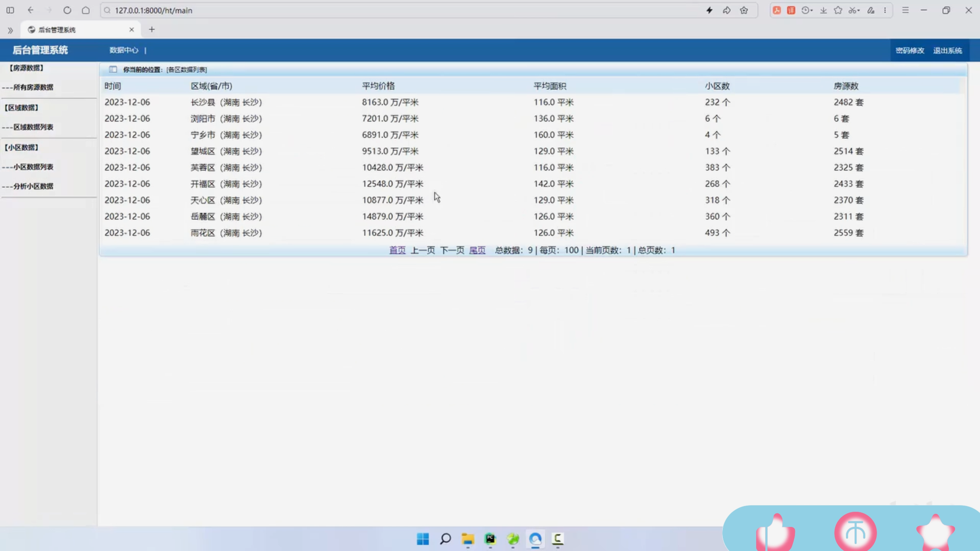Select 所有房源数据 in sidebar

coord(33,87)
